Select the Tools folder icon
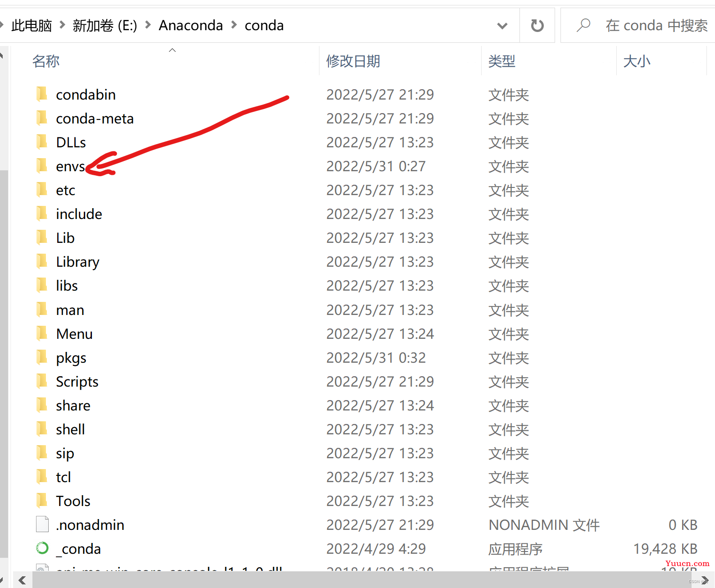The height and width of the screenshot is (588, 715). pos(41,501)
